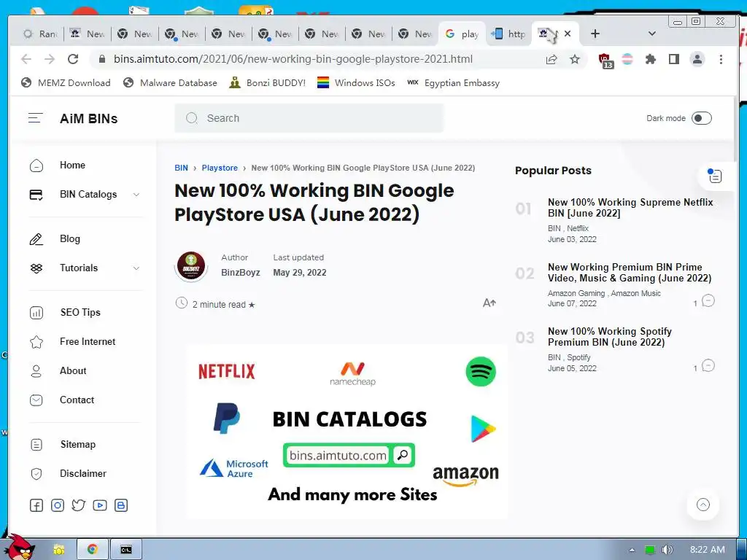
Task: Open the Chrome three-dot menu
Action: click(x=721, y=59)
